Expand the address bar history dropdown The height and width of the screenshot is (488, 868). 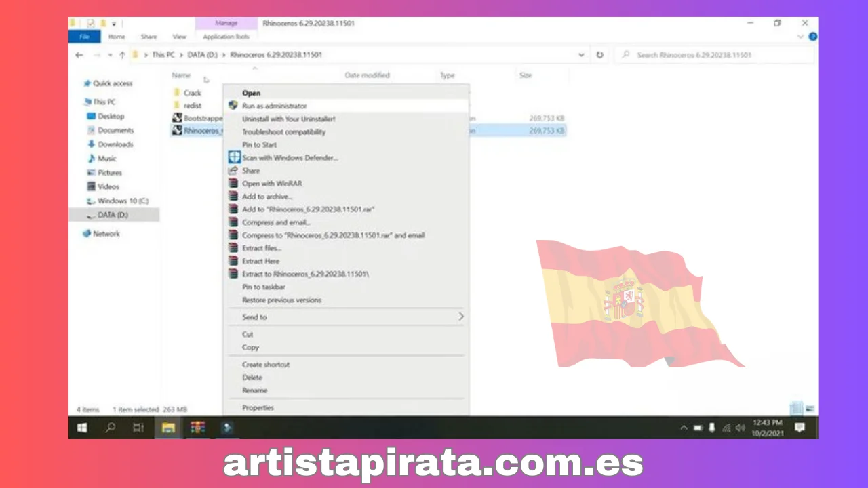(581, 55)
